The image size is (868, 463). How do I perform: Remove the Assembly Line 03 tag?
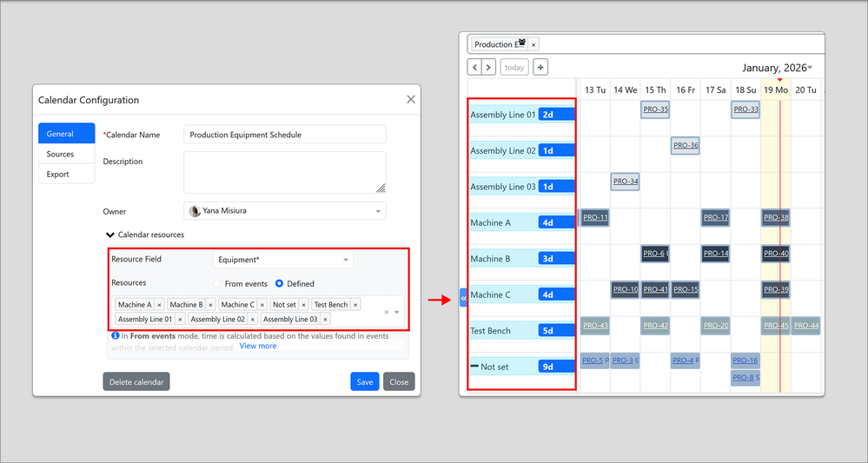tap(326, 319)
